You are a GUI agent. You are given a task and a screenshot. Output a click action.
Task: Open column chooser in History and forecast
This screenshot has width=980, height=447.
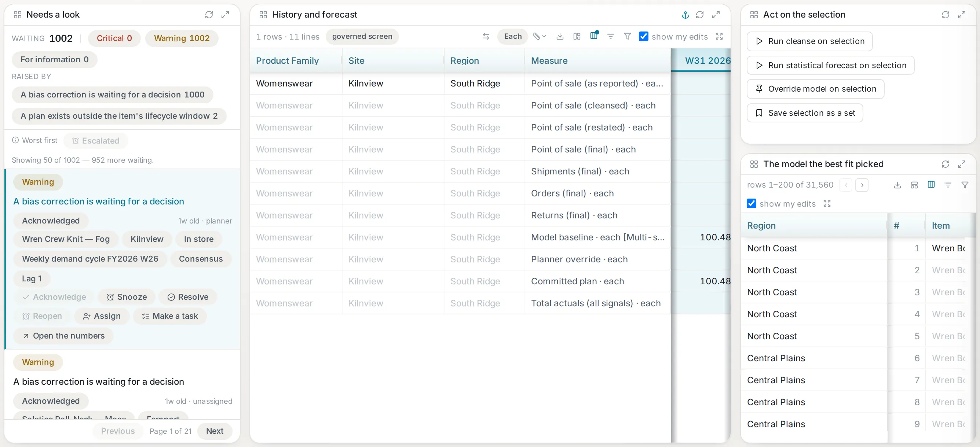pyautogui.click(x=594, y=36)
